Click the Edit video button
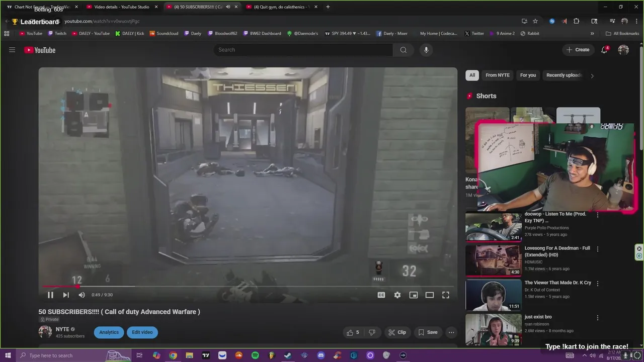644x362 pixels. point(142,332)
